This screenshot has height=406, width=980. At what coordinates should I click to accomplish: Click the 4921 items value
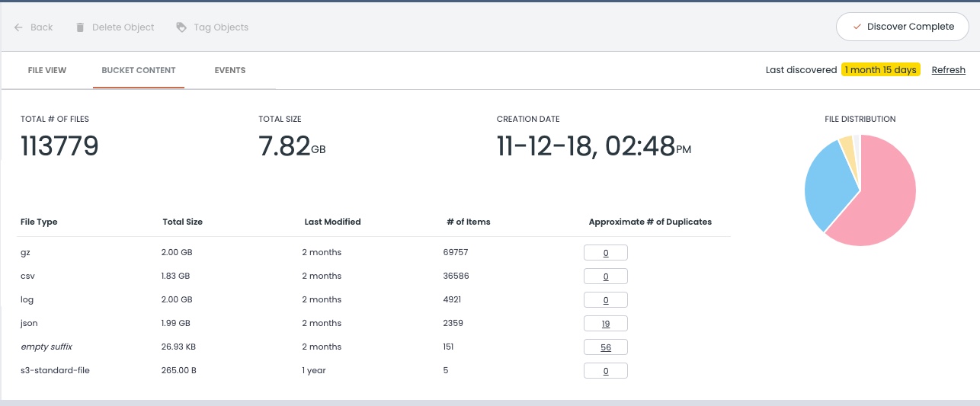pos(452,299)
